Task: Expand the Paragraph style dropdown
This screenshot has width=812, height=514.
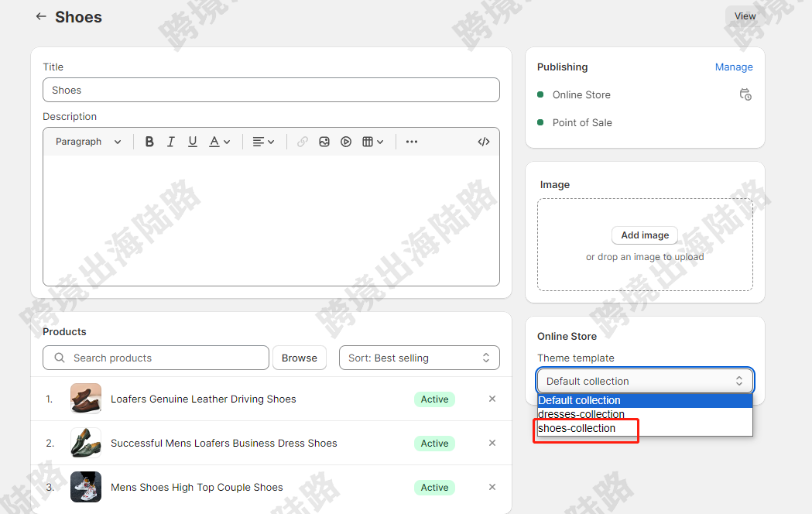Action: click(x=88, y=142)
